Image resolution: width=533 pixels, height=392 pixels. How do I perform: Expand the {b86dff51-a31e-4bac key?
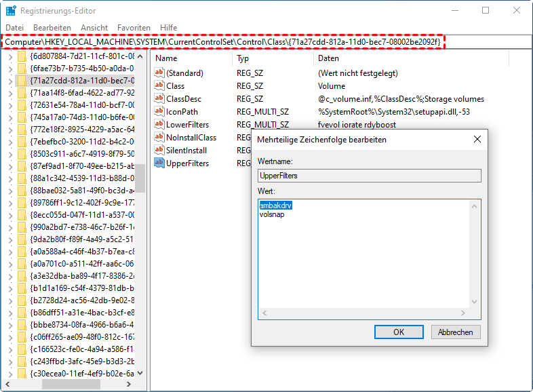[10, 313]
